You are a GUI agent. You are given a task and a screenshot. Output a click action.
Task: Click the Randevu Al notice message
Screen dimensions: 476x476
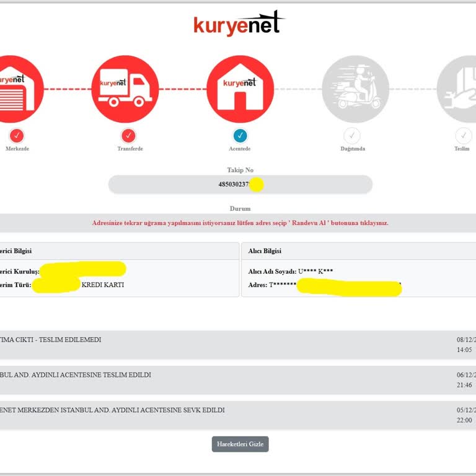click(x=240, y=223)
